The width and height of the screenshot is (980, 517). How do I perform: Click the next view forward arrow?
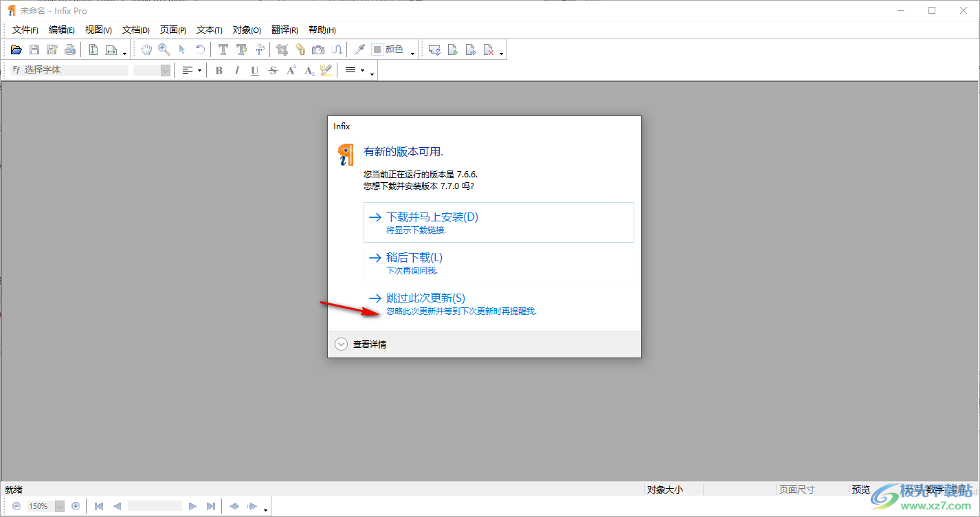click(252, 506)
